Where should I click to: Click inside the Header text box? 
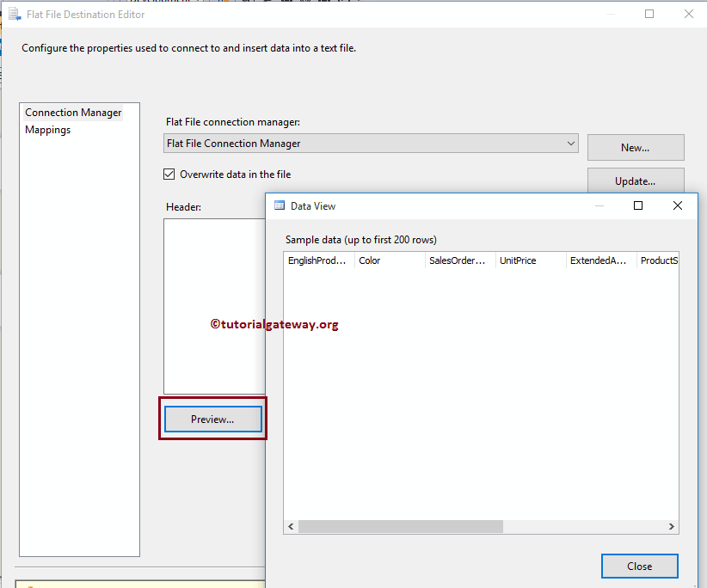point(215,301)
